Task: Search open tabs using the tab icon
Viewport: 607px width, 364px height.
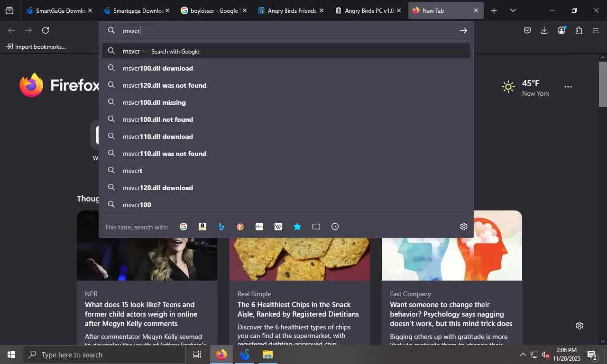Action: pyautogui.click(x=316, y=227)
